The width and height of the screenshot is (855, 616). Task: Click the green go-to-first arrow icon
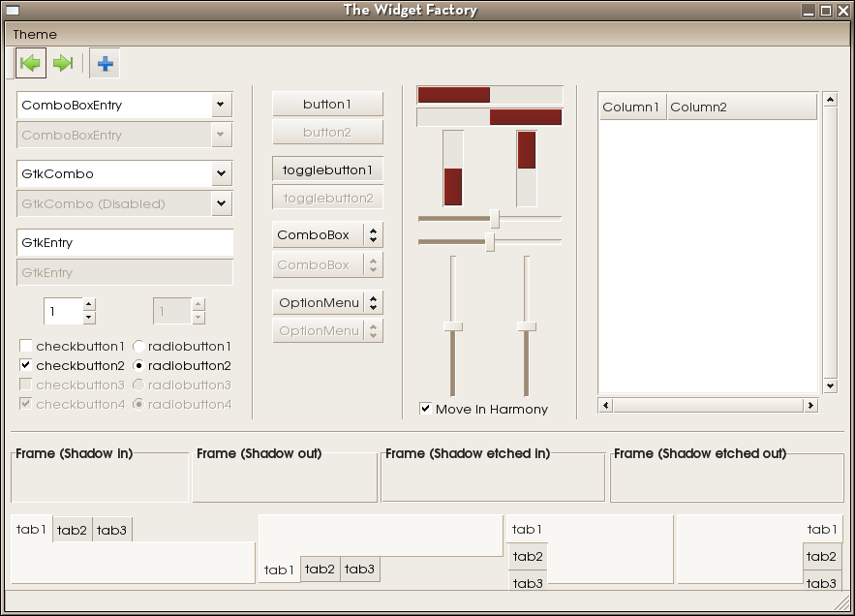point(31,63)
